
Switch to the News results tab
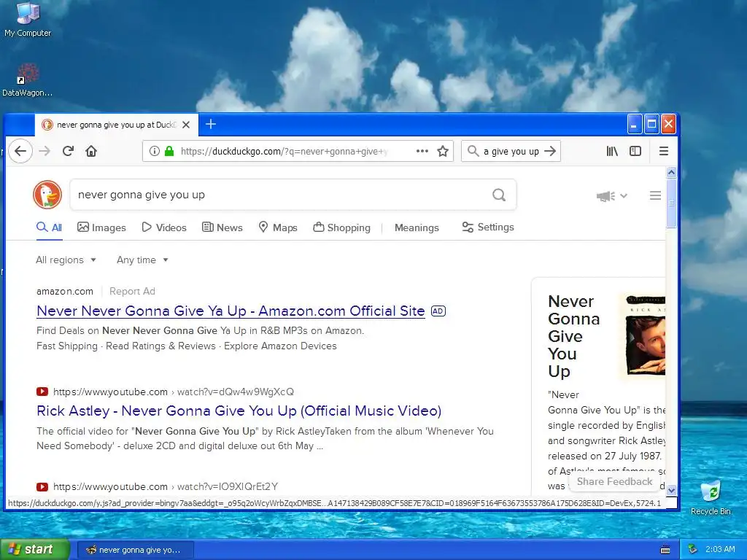click(x=222, y=227)
